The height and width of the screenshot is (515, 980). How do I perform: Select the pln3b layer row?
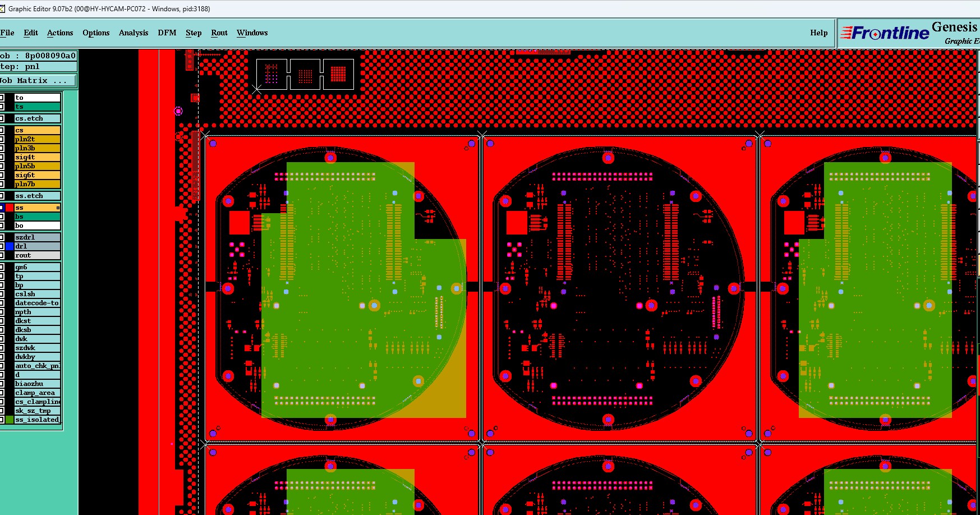pos(37,148)
